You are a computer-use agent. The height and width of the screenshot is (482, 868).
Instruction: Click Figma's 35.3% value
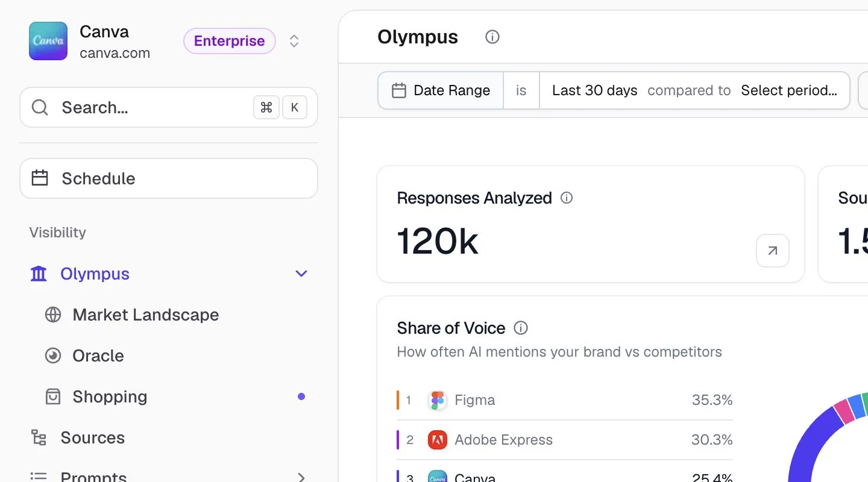(x=712, y=400)
